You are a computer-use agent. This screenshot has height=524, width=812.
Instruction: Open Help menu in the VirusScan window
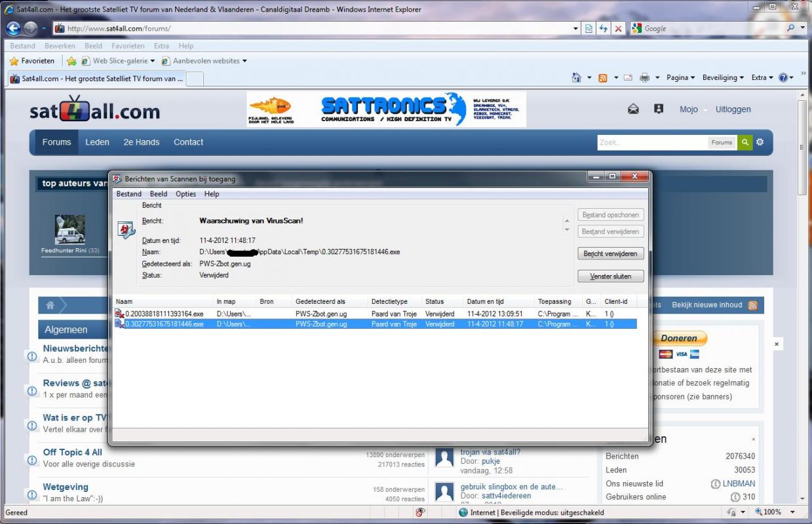(212, 194)
